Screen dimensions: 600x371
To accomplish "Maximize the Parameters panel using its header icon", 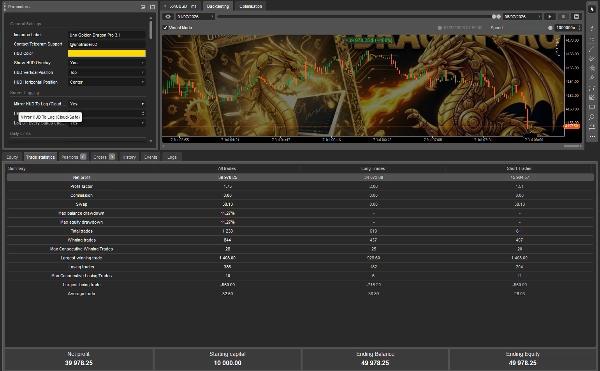I will click(152, 7).
